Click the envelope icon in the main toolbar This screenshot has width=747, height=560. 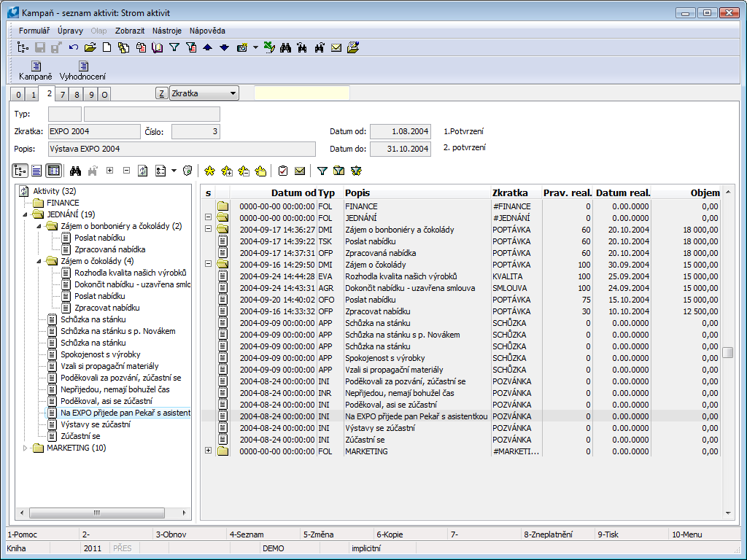coord(336,48)
